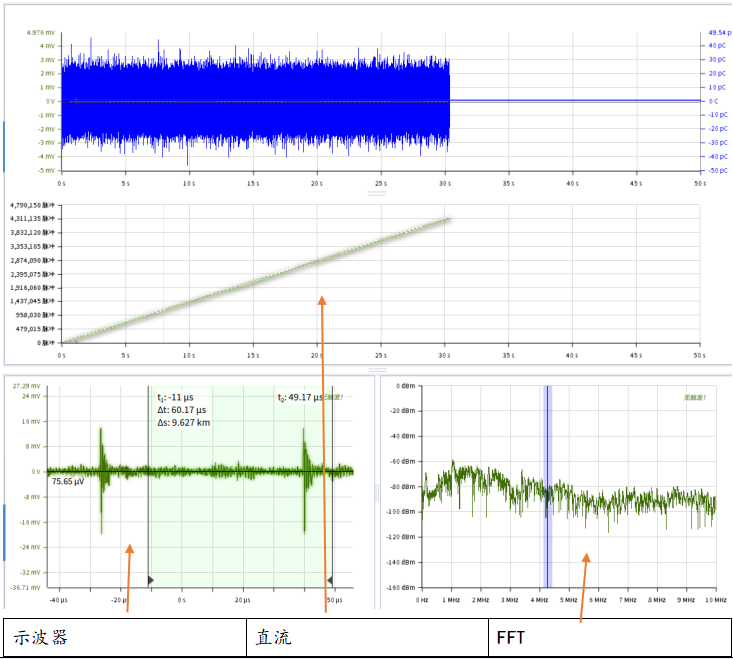
Task: Click the t1 cursor triangle marker
Action: [152, 580]
